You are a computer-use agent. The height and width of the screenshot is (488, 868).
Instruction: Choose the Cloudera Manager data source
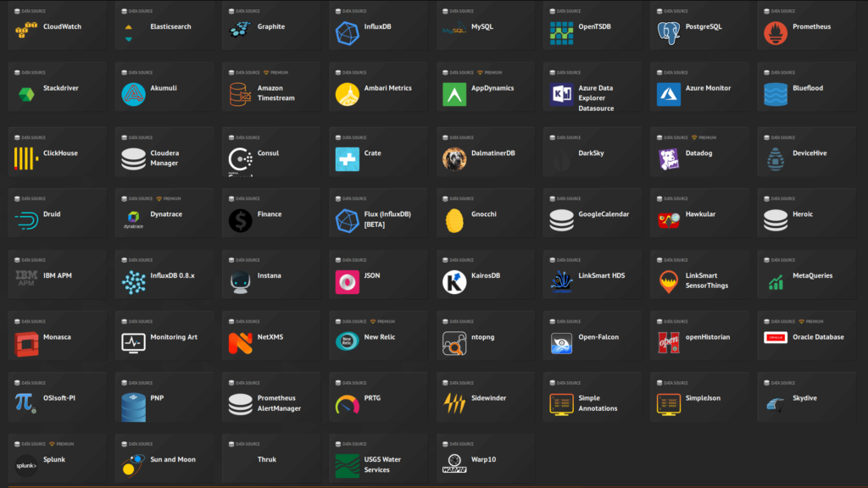[x=164, y=152]
